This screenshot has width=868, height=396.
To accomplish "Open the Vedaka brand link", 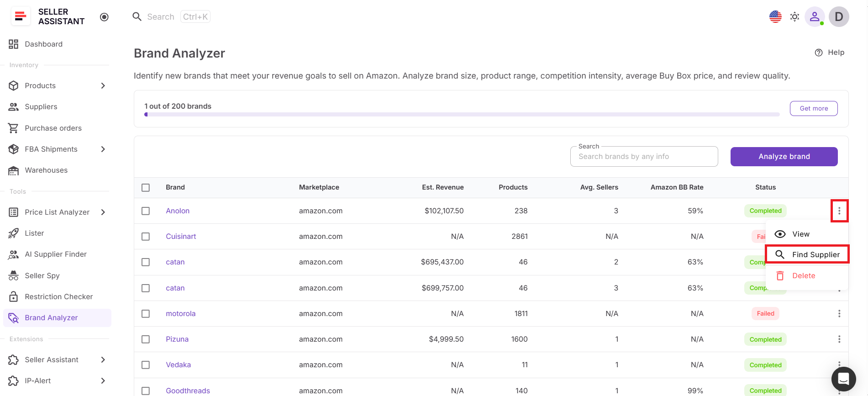I will [x=179, y=365].
